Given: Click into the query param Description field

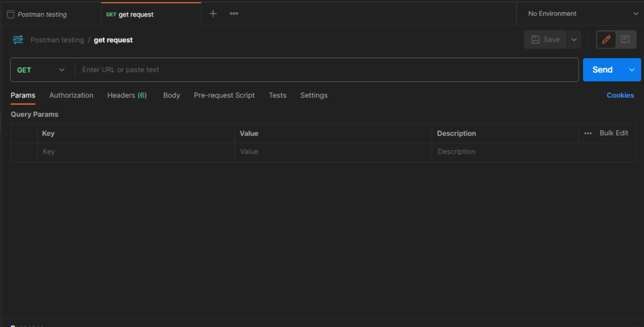Looking at the screenshot, I should (x=534, y=152).
